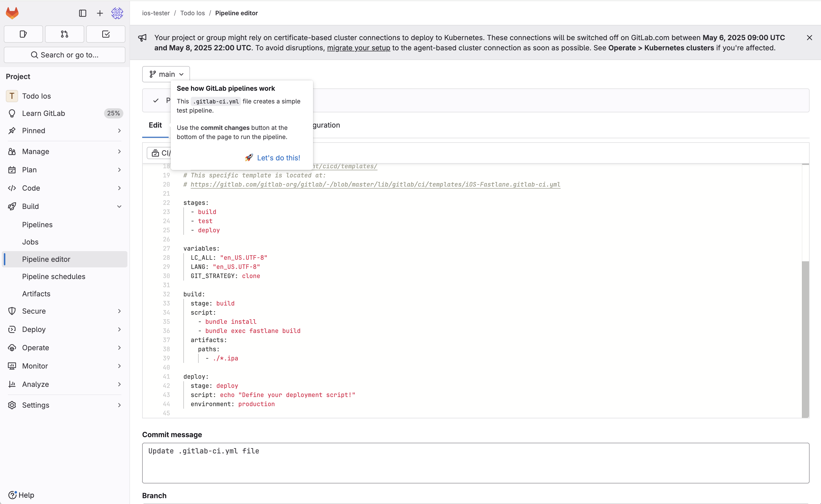821x504 pixels.
Task: Expand the Code menu
Action: tap(64, 188)
